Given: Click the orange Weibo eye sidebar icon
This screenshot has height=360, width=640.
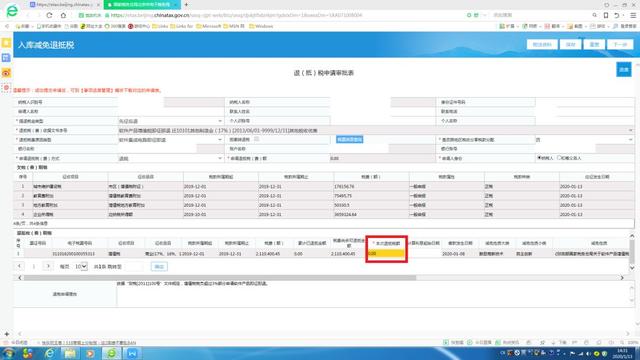Looking at the screenshot, I should [x=6, y=73].
